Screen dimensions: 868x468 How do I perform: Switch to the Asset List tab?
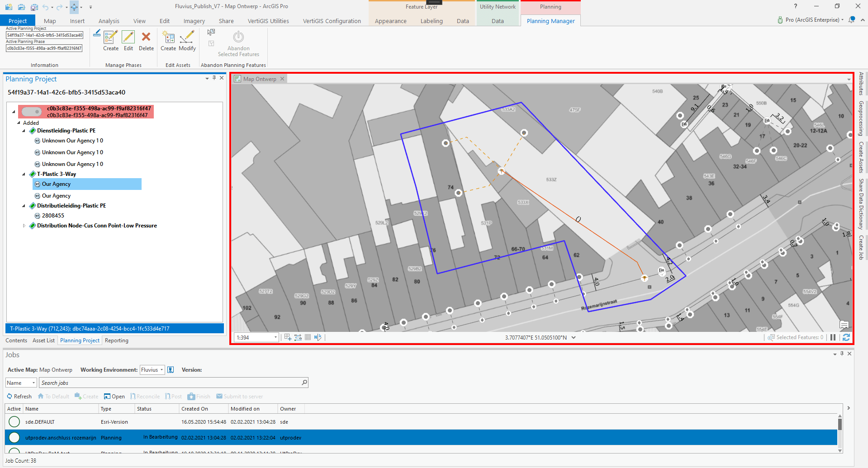[43, 340]
